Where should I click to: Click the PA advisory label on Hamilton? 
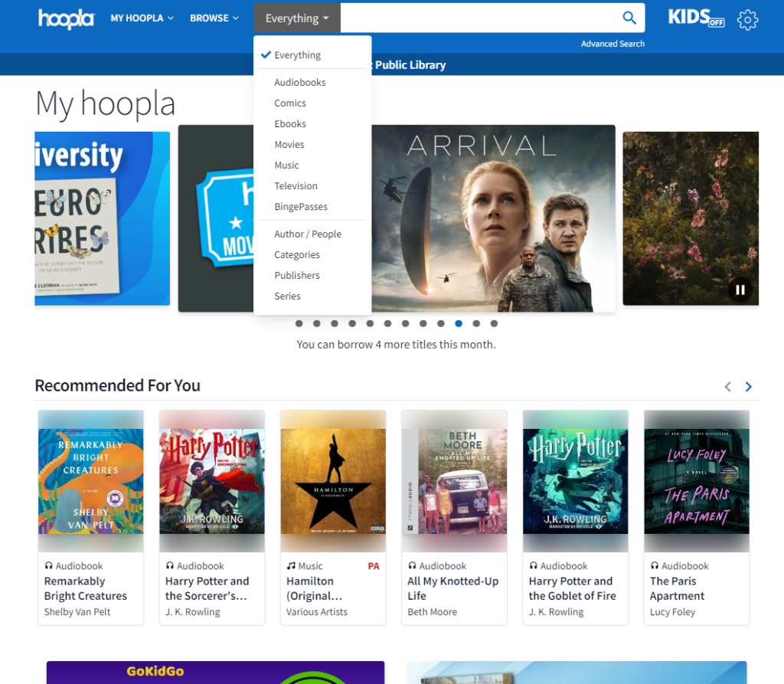click(x=374, y=566)
